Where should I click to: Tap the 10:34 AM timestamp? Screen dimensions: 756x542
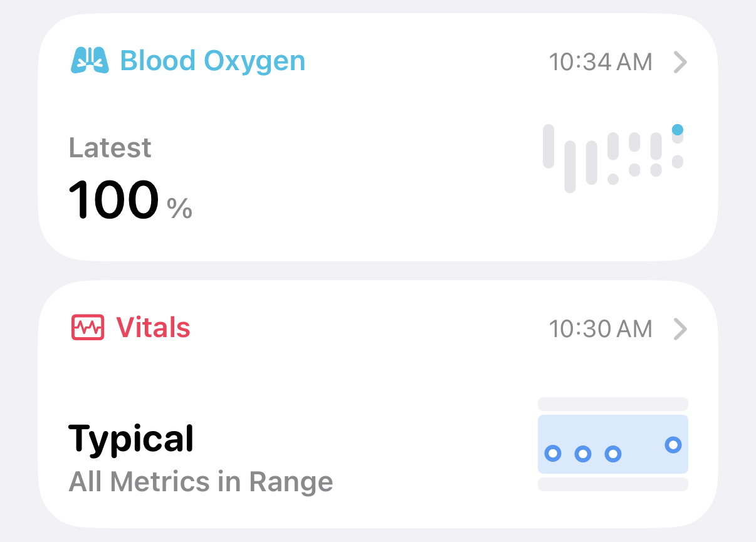click(601, 62)
